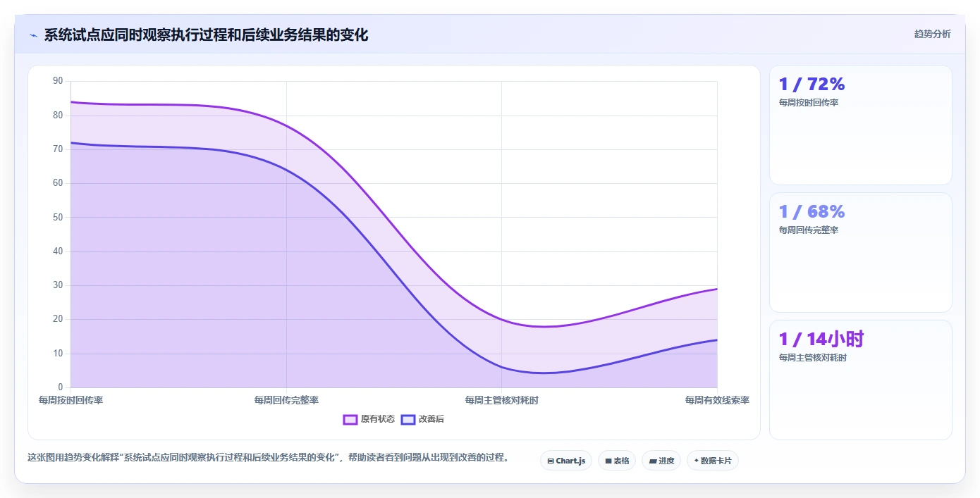
Task: Click the icon in the Chart.js tag
Action: 551,461
